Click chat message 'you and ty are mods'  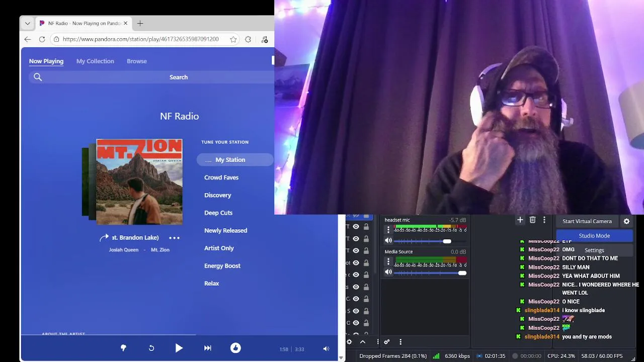tap(587, 337)
